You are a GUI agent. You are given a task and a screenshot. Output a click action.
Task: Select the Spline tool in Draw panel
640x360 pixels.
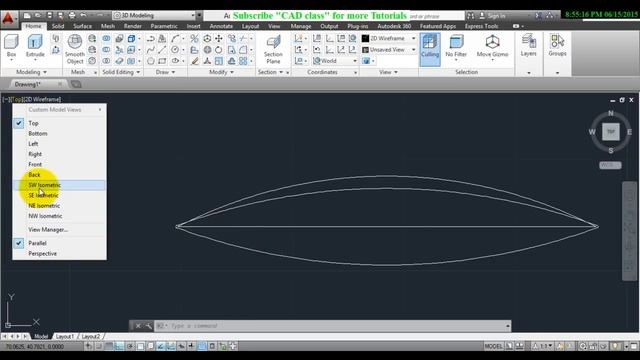150,50
